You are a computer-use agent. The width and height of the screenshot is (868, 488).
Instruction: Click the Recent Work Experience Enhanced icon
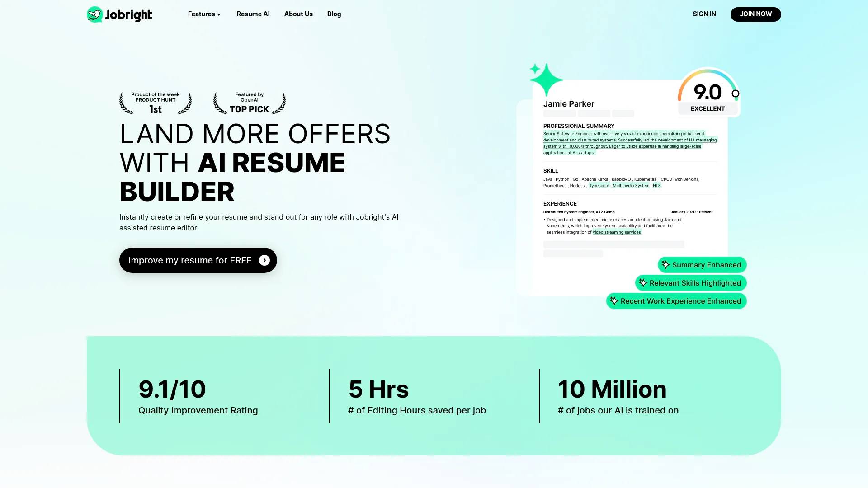click(x=614, y=301)
